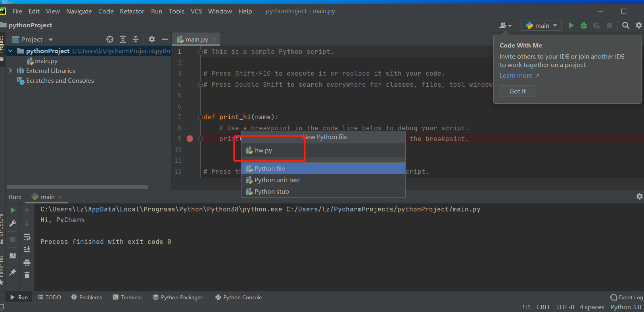Expand External Libraries node
Viewport: 644px width, 312px height.
tap(10, 70)
